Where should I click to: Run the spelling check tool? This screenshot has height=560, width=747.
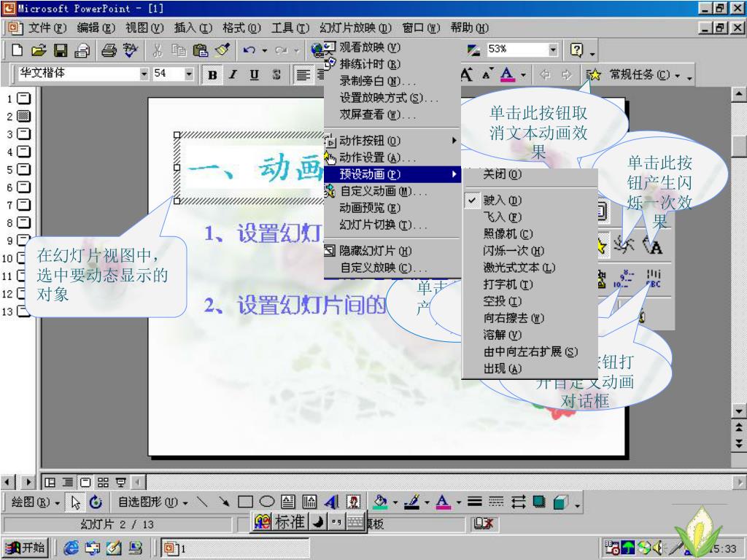coord(130,50)
